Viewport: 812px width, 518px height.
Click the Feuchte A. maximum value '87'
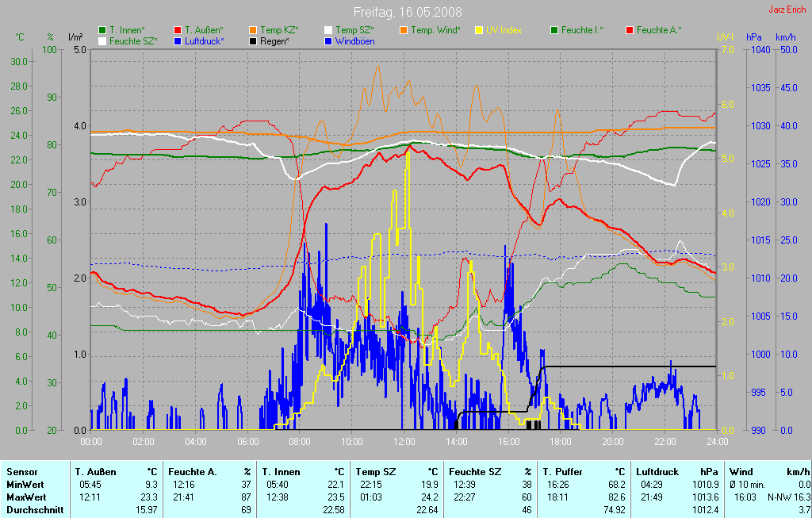click(247, 497)
